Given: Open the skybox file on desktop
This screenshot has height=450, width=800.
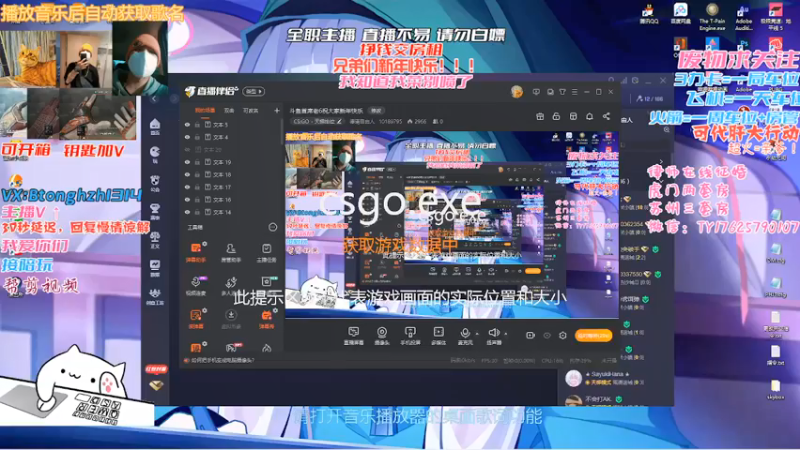Looking at the screenshot, I should pos(775,389).
